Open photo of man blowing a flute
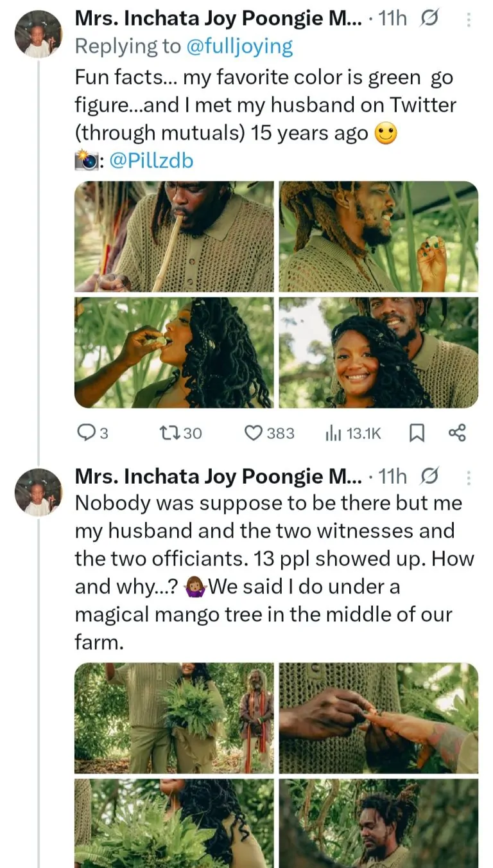 tap(174, 236)
